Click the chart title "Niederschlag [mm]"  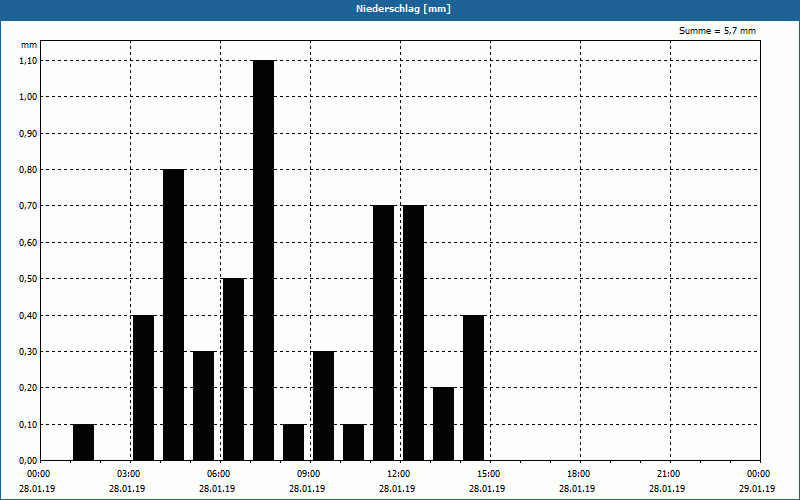pyautogui.click(x=403, y=9)
